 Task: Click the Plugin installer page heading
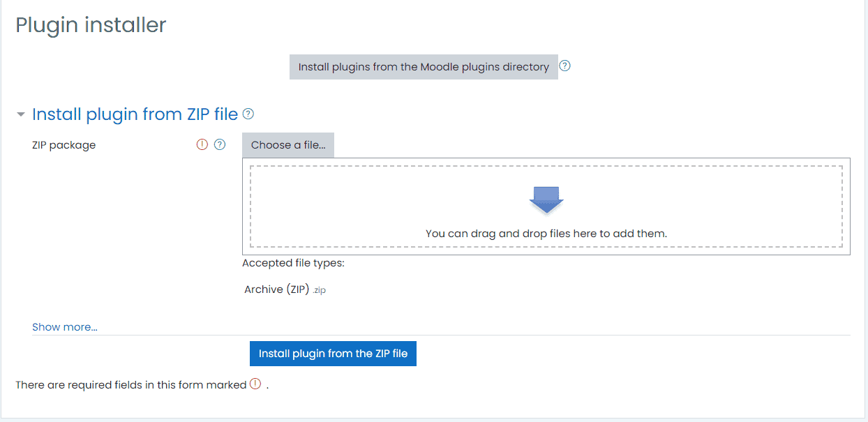pos(91,25)
